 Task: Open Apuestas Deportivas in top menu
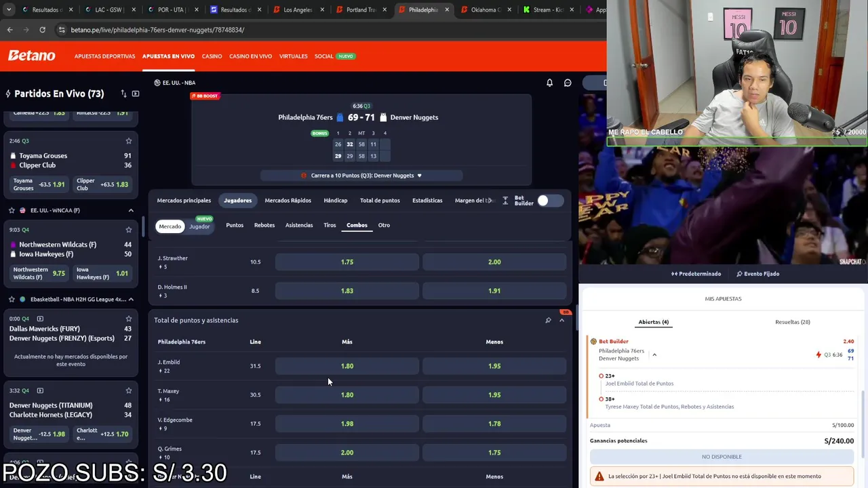tap(105, 56)
